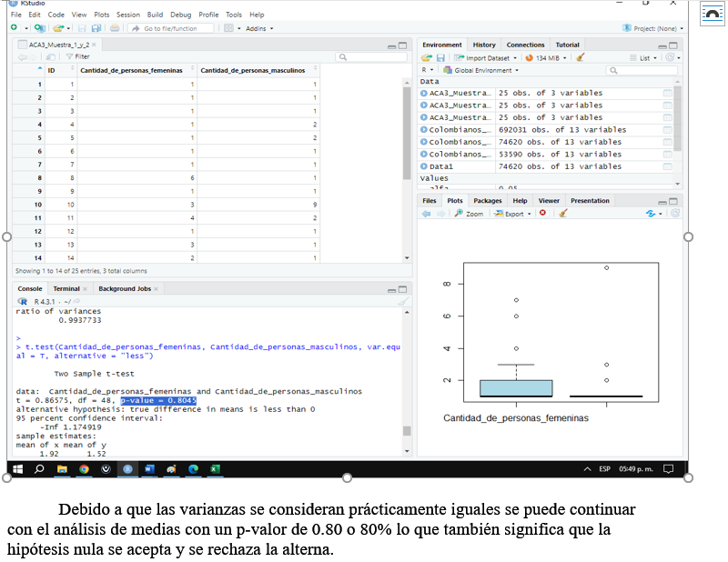Open the R language dropdown in Environment pane
728x562 pixels.
[427, 70]
